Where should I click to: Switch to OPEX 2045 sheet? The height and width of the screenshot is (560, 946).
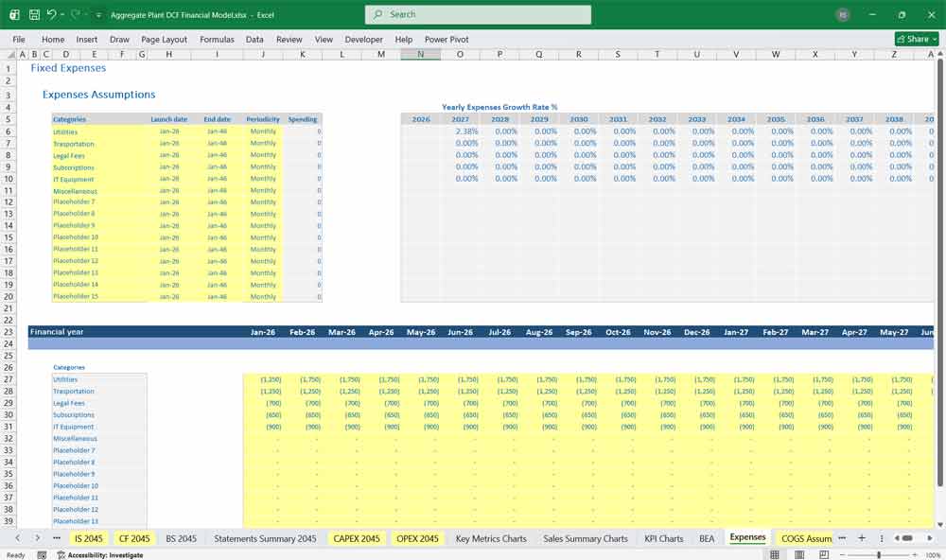(417, 538)
